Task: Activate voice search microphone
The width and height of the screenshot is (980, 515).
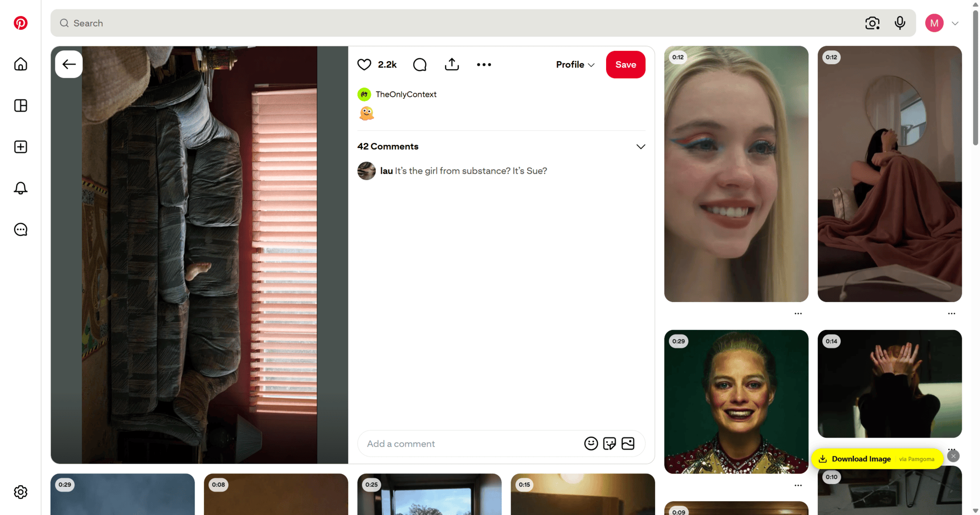Action: 900,23
